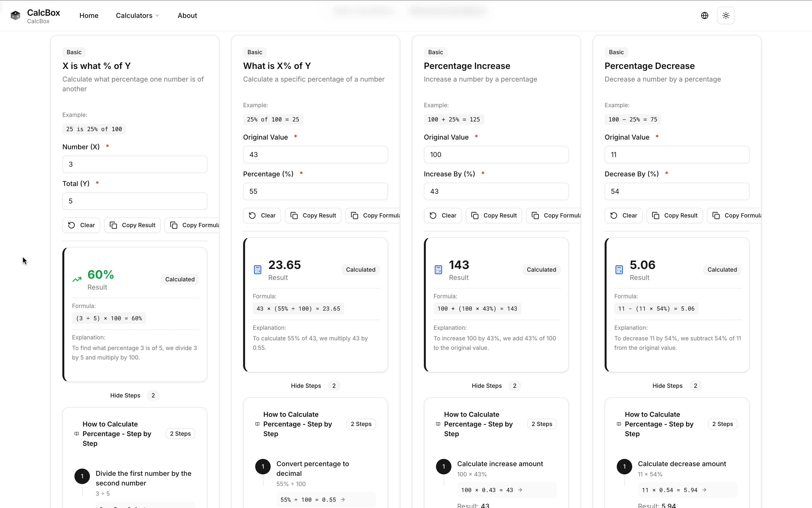The width and height of the screenshot is (812, 508).
Task: Click the calculator icon beside 143
Action: click(438, 269)
